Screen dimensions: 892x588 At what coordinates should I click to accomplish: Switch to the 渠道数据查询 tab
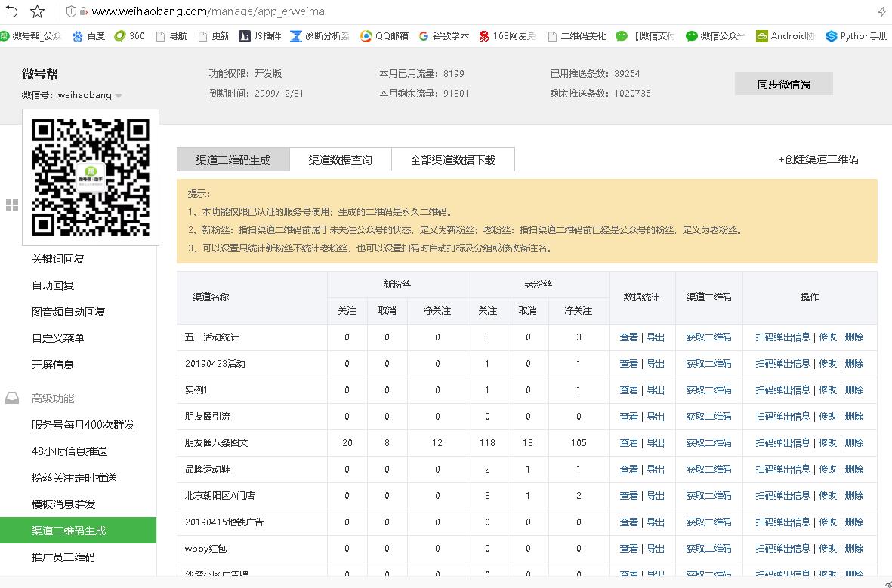click(x=340, y=160)
